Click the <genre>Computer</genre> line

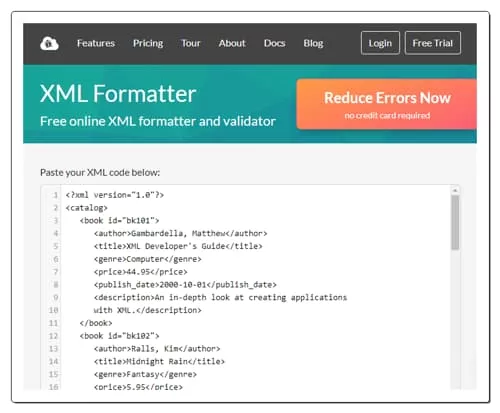coord(148,259)
